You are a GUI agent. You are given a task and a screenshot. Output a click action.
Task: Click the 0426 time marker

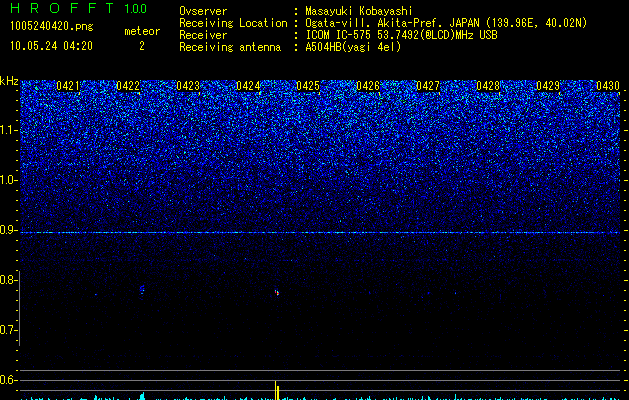pyautogui.click(x=368, y=86)
